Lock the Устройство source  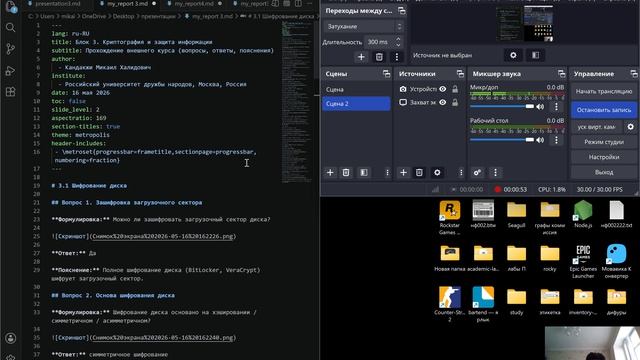(x=455, y=89)
